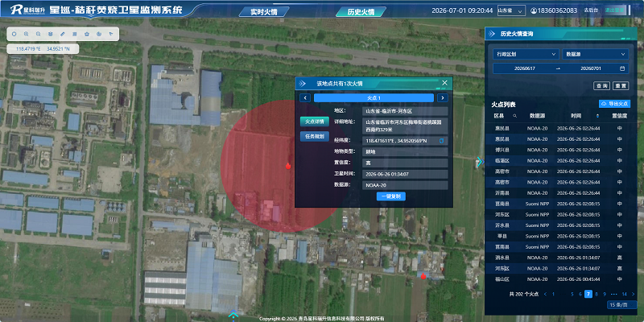
Task: Click the calendar icon in date range
Action: (x=621, y=68)
